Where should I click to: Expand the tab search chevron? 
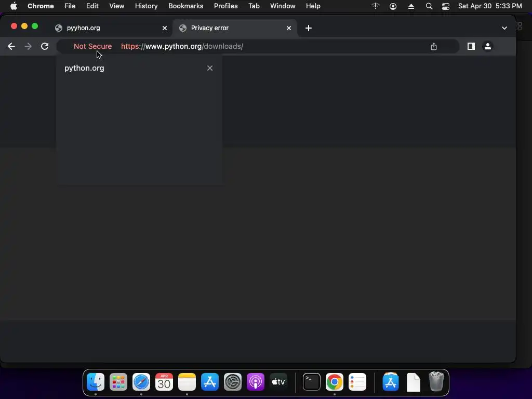point(504,28)
